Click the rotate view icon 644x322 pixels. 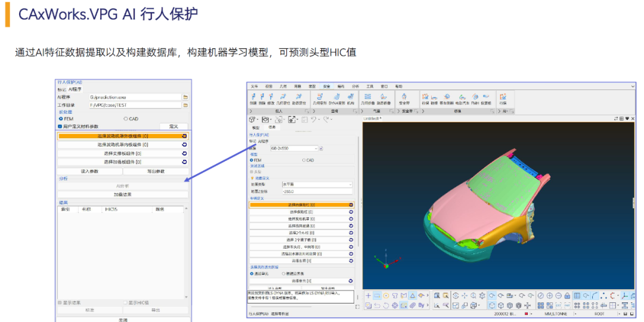click(456, 295)
